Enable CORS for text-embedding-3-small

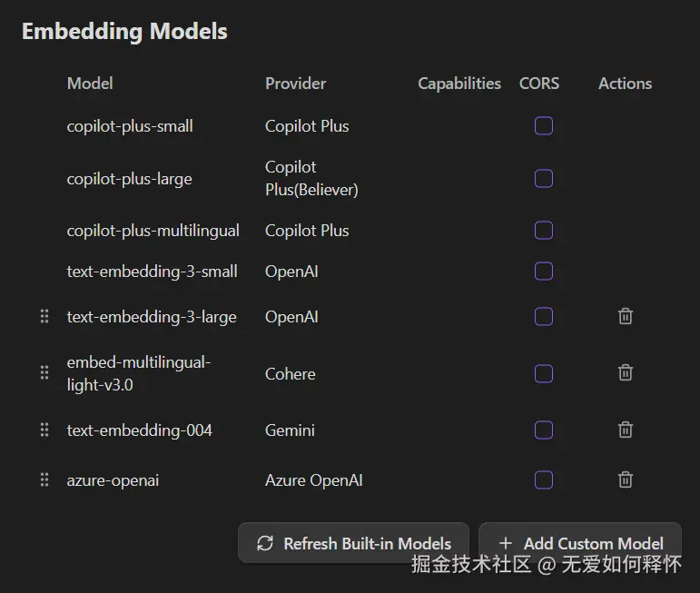pos(544,271)
